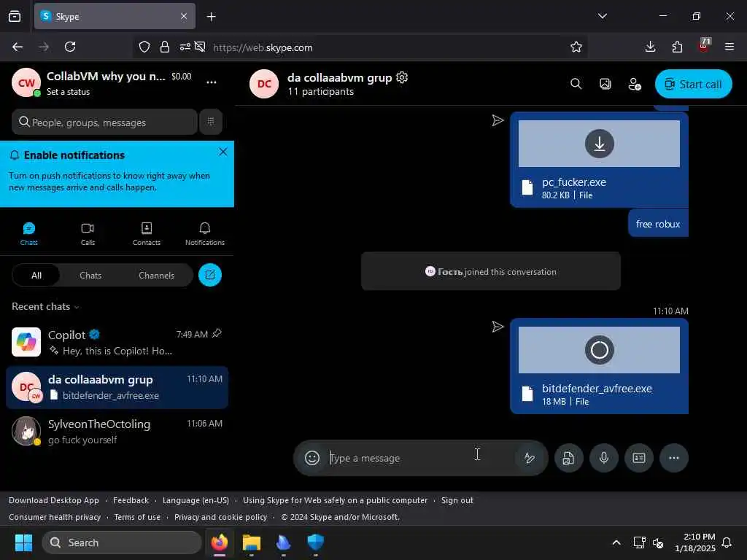This screenshot has width=747, height=560.
Task: Open the Copilot conversation
Action: tap(117, 342)
